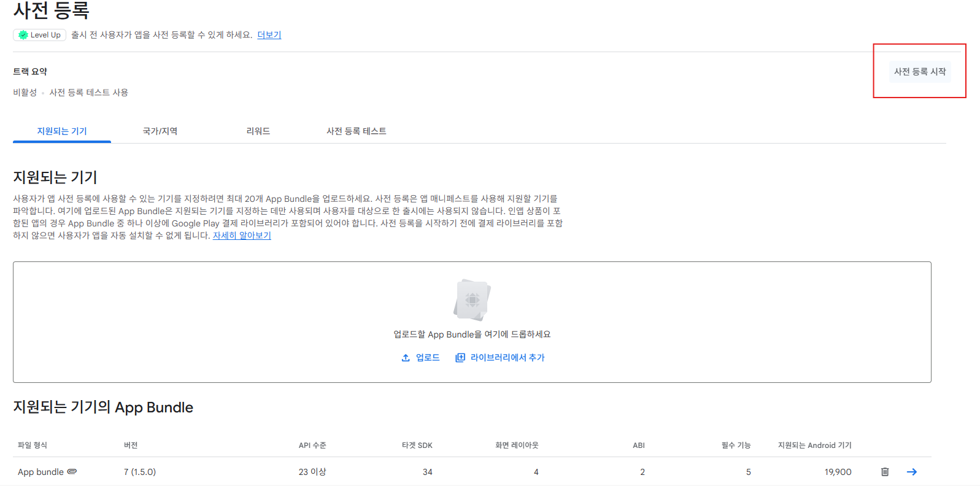Click the version 7 (1.5.0) cell
This screenshot has height=486, width=980.
point(140,472)
